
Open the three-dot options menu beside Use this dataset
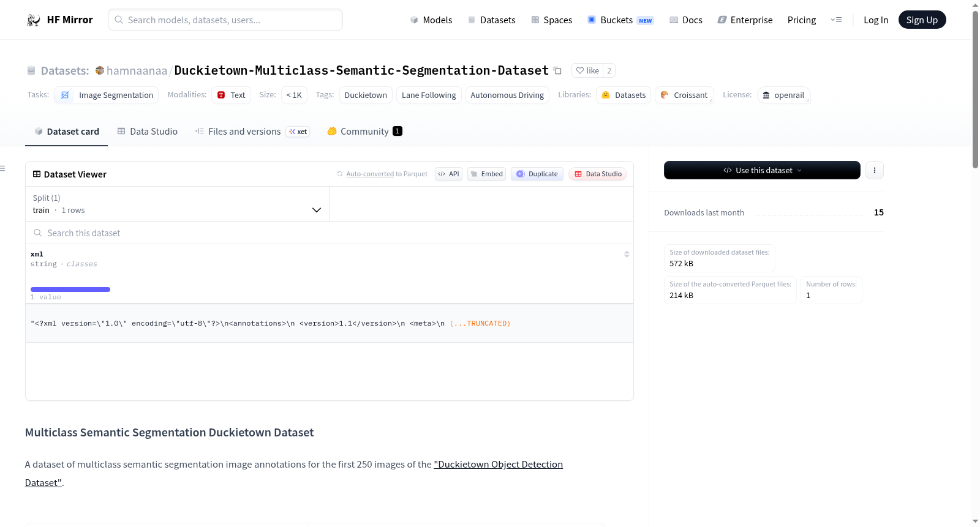[875, 170]
